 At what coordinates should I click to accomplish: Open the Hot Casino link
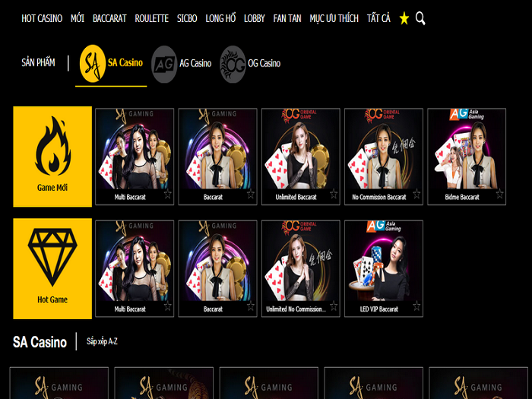pos(41,18)
